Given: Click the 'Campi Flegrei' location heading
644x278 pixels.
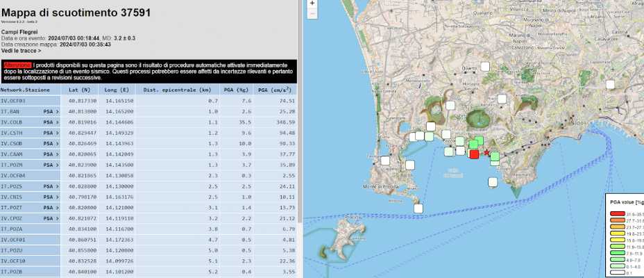Looking at the screenshot, I should tap(19, 32).
